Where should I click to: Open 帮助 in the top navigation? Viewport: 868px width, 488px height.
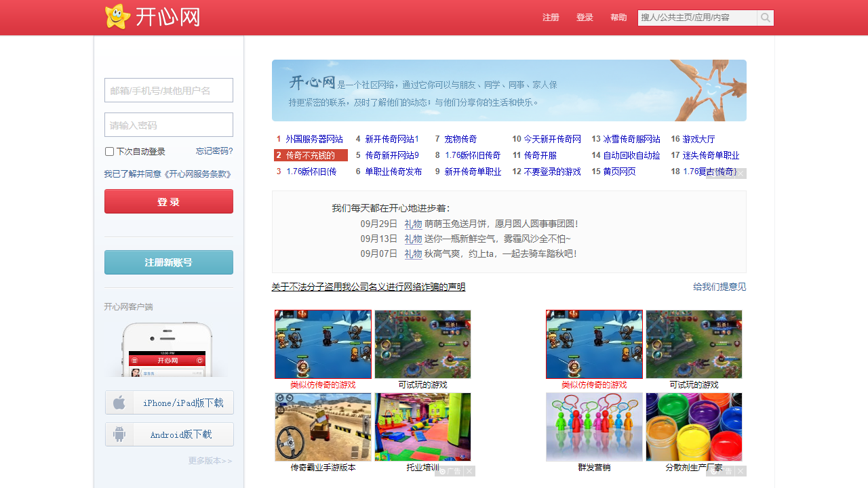[618, 18]
